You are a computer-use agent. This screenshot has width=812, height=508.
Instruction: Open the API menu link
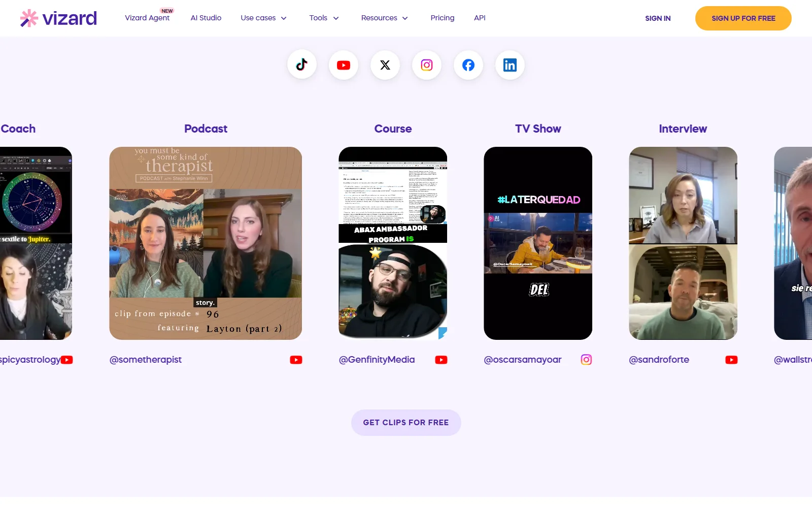pyautogui.click(x=480, y=18)
